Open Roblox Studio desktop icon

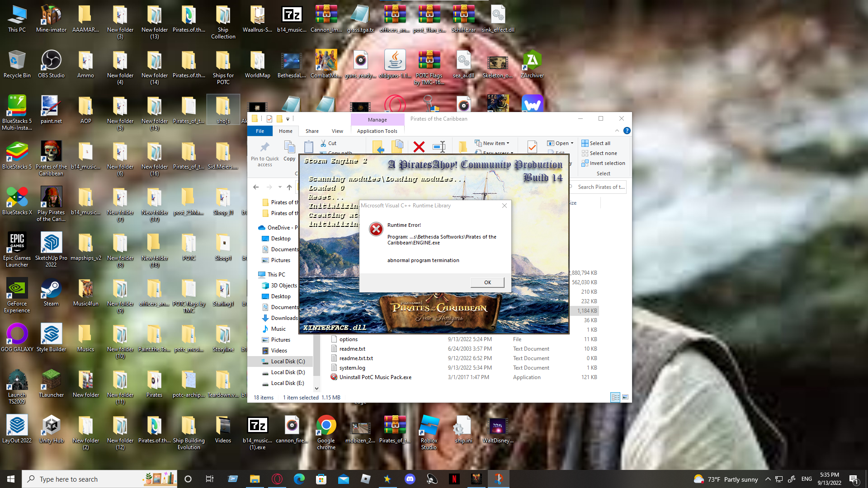429,432
